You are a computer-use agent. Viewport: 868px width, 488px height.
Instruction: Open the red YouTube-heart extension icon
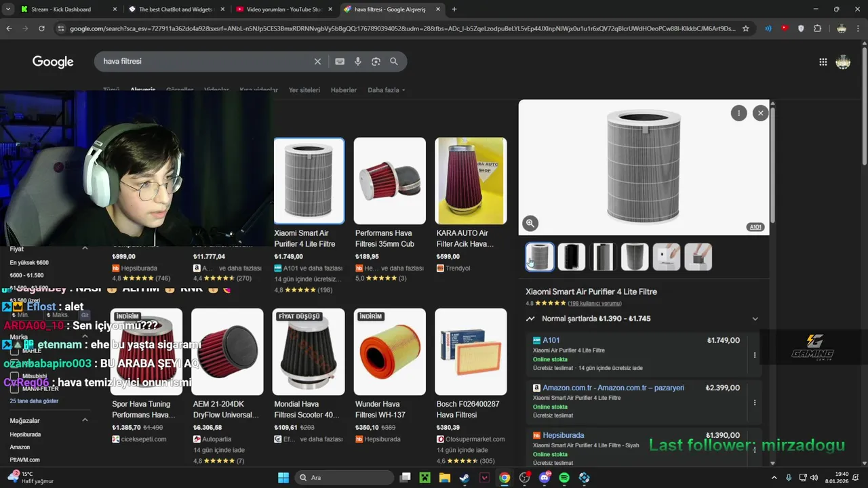click(x=785, y=28)
